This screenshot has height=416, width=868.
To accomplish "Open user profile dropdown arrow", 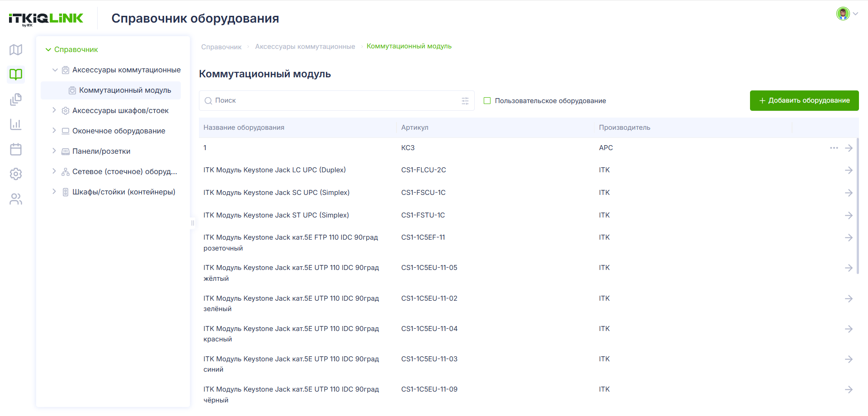I will point(855,14).
